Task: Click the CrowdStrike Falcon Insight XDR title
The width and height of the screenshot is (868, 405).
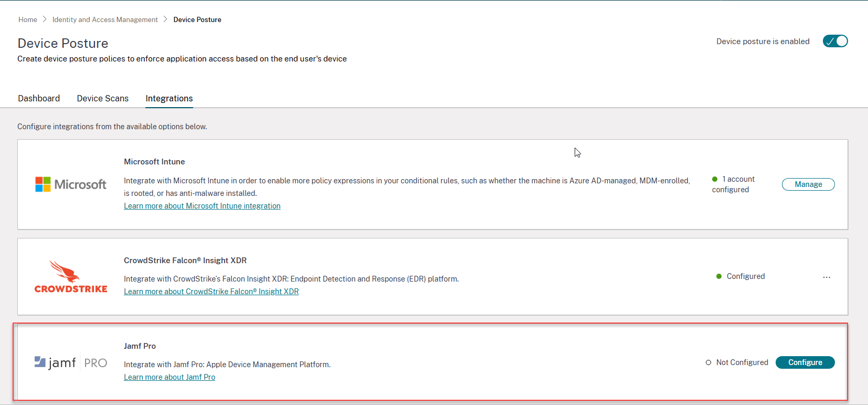Action: pos(185,261)
